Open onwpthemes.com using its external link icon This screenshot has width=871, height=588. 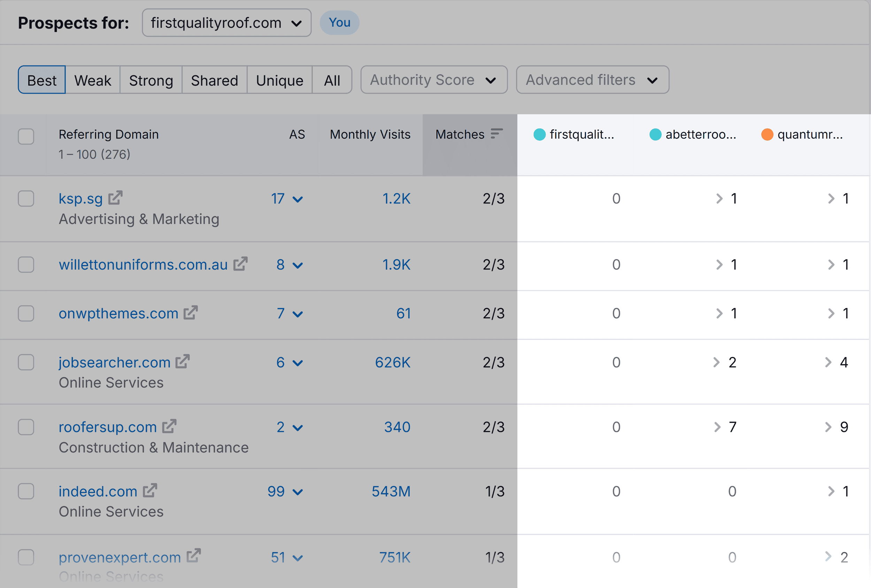pyautogui.click(x=190, y=312)
